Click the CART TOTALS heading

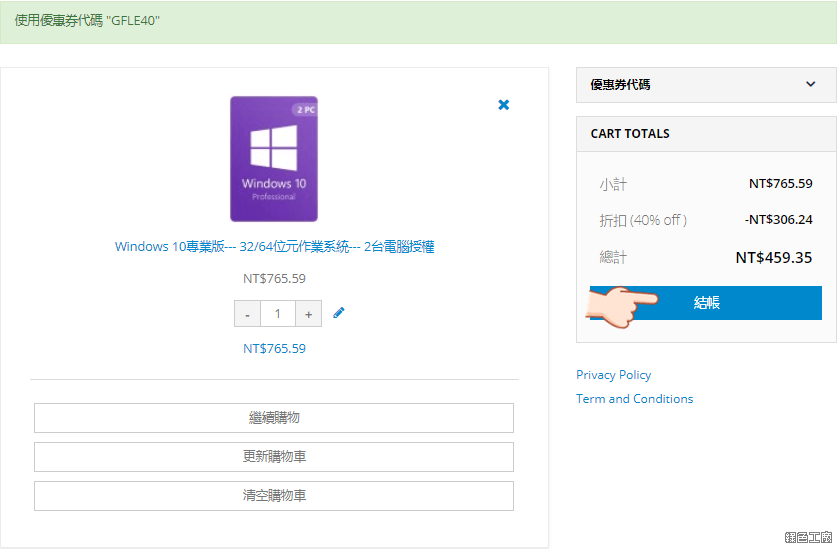click(x=630, y=134)
